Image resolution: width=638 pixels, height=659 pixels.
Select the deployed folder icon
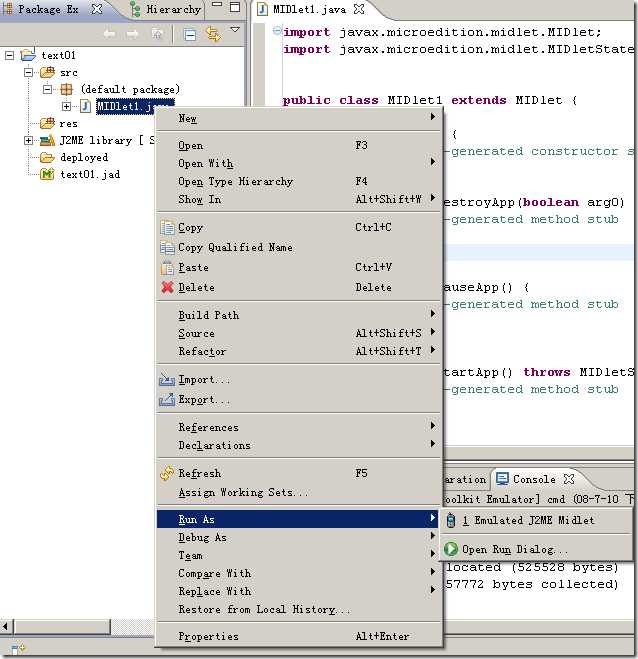click(x=46, y=158)
